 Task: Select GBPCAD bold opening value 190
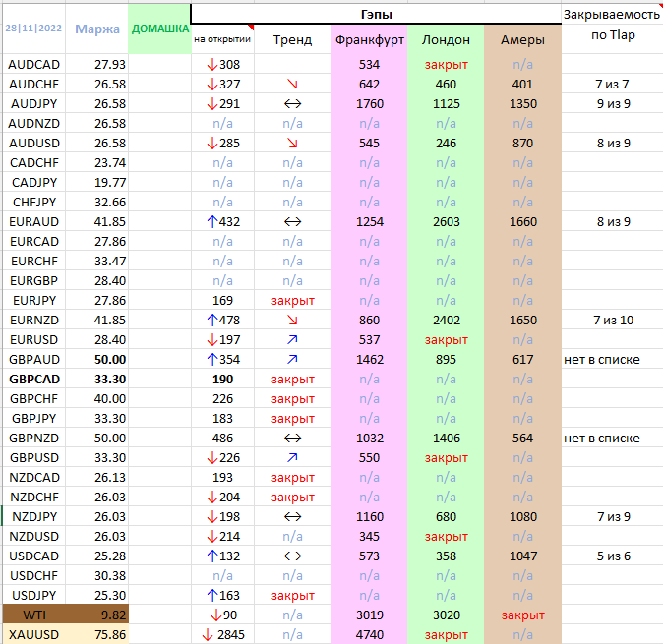(x=222, y=379)
